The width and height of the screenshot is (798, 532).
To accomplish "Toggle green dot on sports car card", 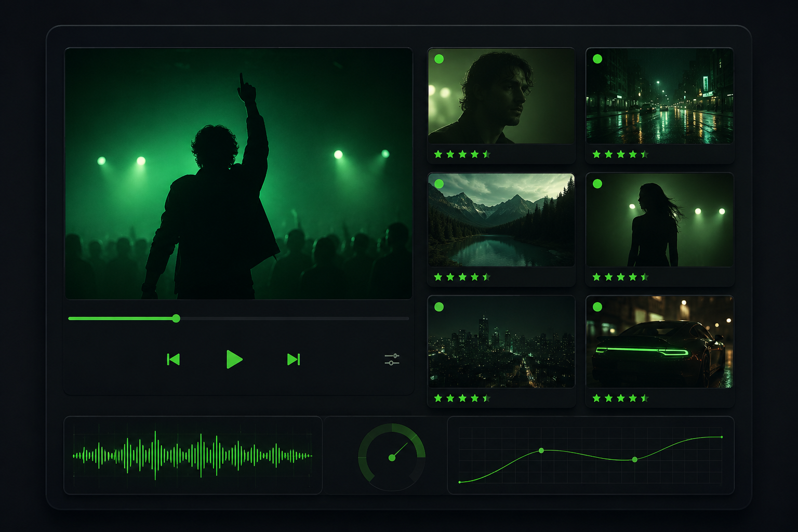I will click(597, 307).
